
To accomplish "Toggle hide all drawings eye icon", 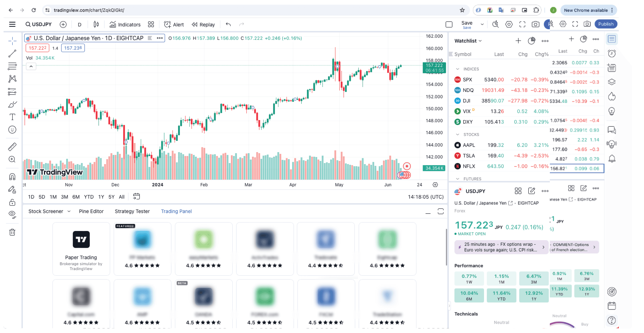I will (x=12, y=214).
